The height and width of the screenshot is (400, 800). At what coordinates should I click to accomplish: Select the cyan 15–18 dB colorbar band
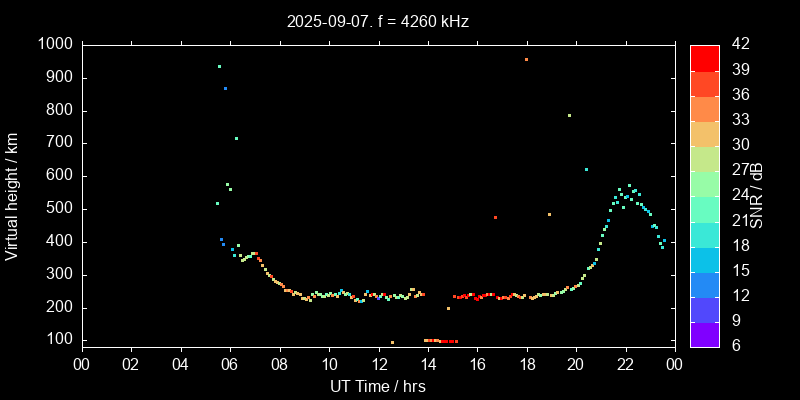pos(704,259)
